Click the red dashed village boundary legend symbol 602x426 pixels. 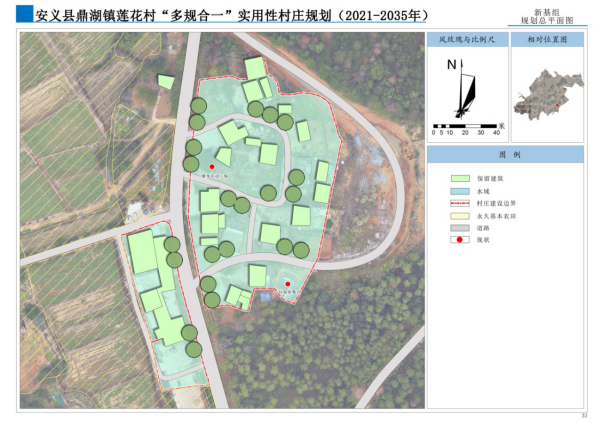tap(459, 201)
